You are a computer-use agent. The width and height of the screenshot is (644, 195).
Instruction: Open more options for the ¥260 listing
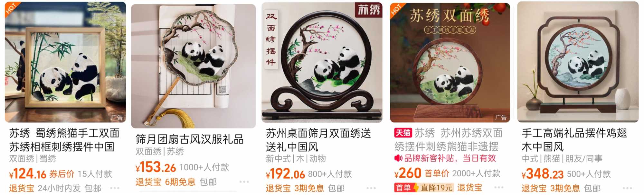click(x=499, y=187)
